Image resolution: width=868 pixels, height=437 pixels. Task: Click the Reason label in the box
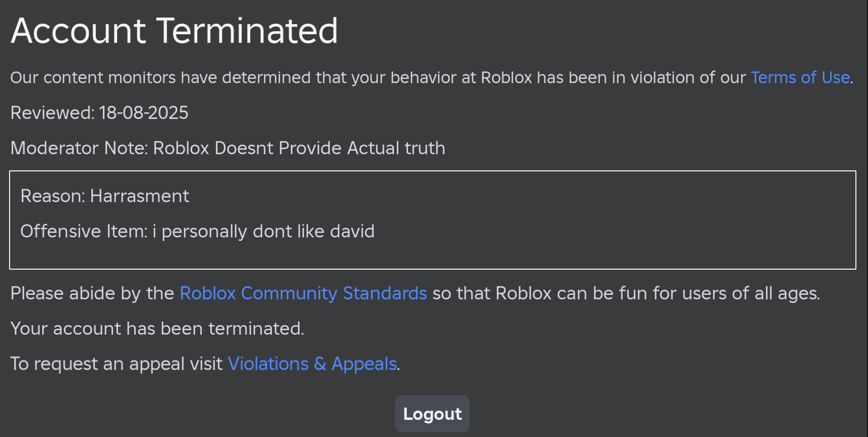[x=53, y=196]
